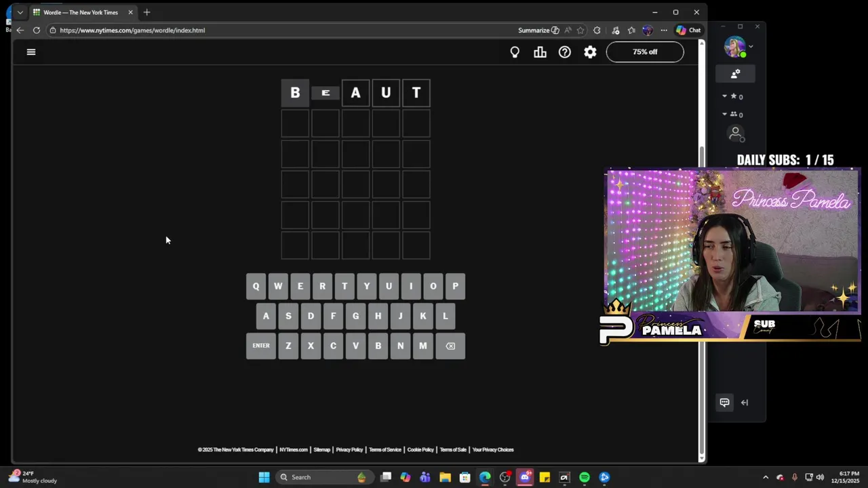Open browser profile avatar
The width and height of the screenshot is (868, 488).
[648, 30]
